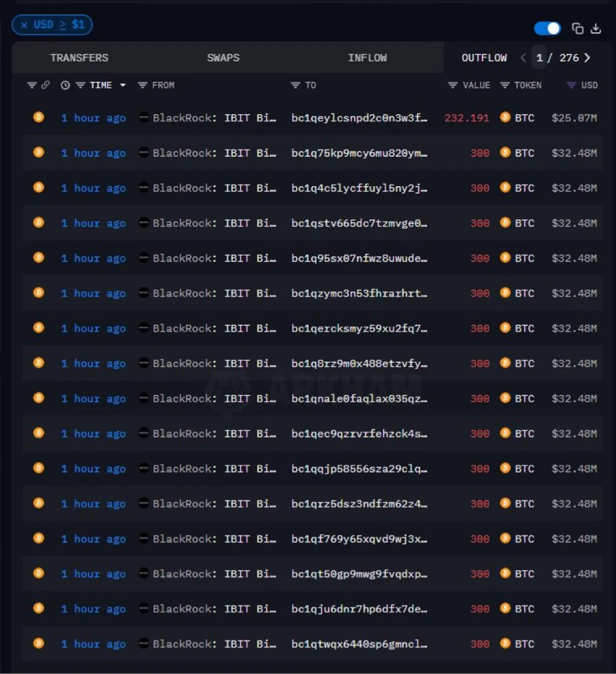Open TIME column filter icon

coord(80,85)
